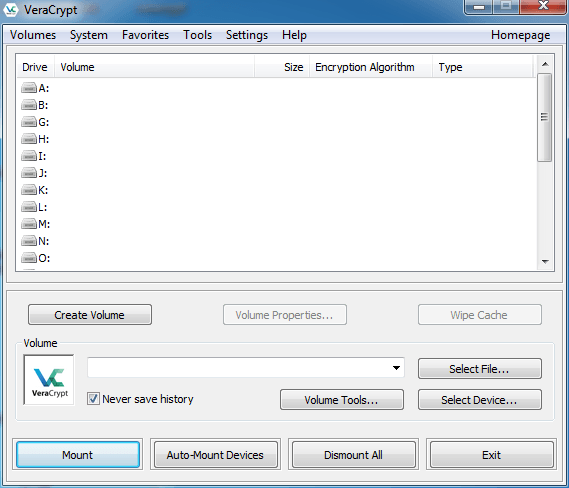Click the H: drive slot icon
This screenshot has width=569, height=488.
(x=29, y=139)
